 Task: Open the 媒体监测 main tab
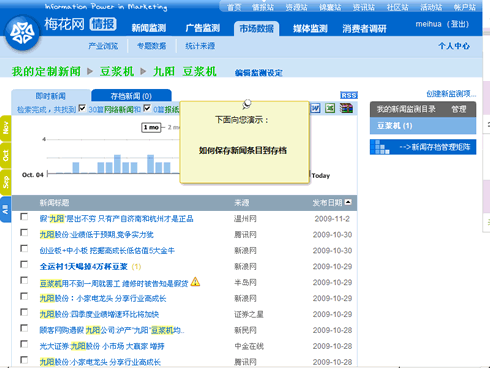(x=310, y=28)
